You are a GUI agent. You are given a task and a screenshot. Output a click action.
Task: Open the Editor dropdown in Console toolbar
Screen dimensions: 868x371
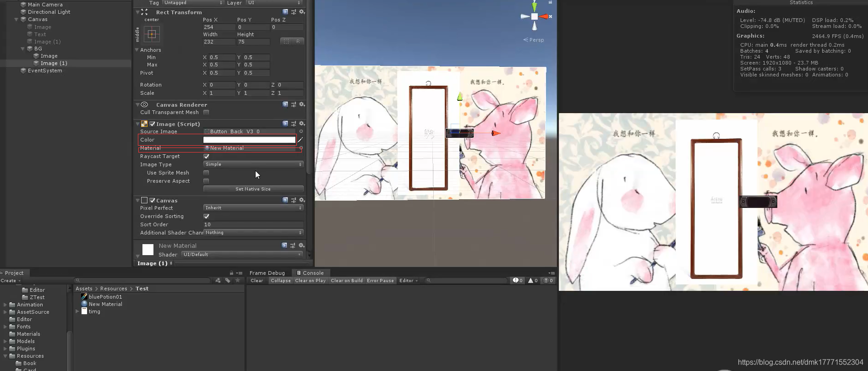pos(408,280)
